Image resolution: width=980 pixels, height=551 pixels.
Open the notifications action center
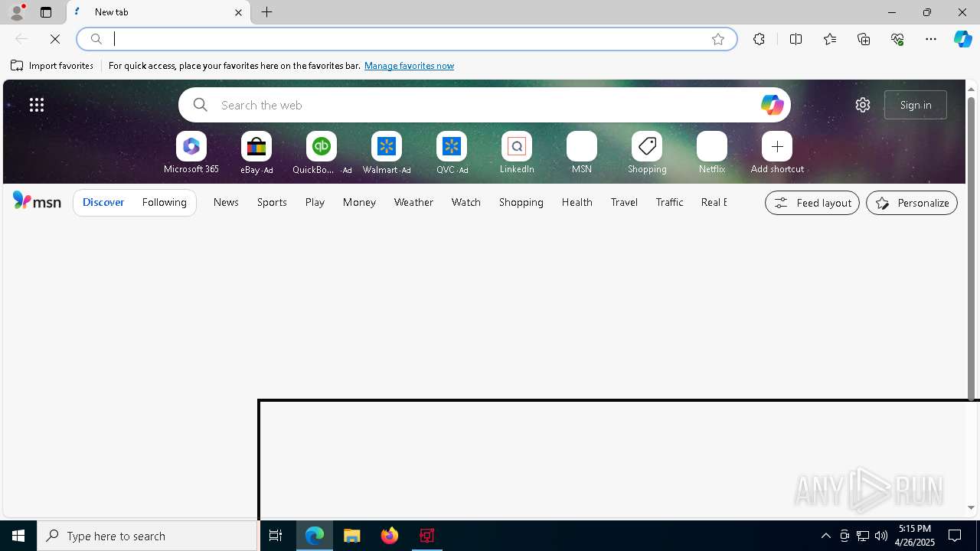(x=955, y=536)
